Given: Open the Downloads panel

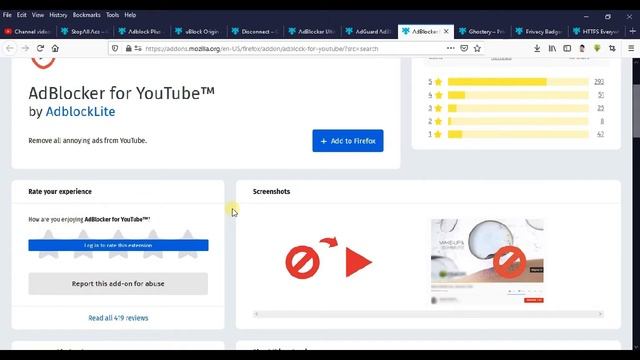Looking at the screenshot, I should tap(537, 49).
